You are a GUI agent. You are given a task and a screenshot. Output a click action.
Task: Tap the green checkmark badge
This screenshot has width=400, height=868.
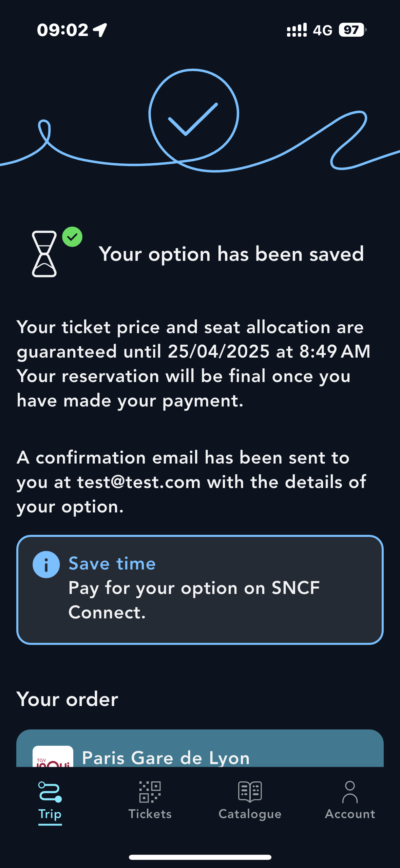(72, 237)
